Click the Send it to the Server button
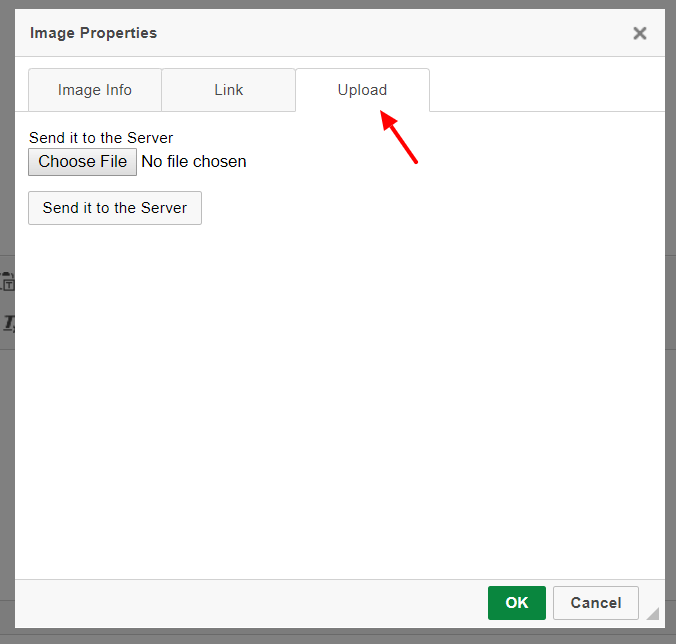This screenshot has width=676, height=644. [x=115, y=208]
